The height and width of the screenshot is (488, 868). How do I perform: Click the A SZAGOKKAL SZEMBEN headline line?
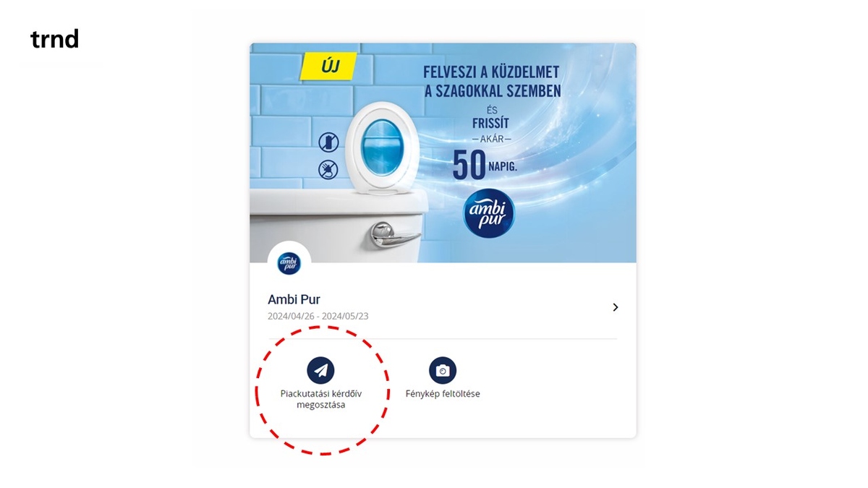point(493,91)
